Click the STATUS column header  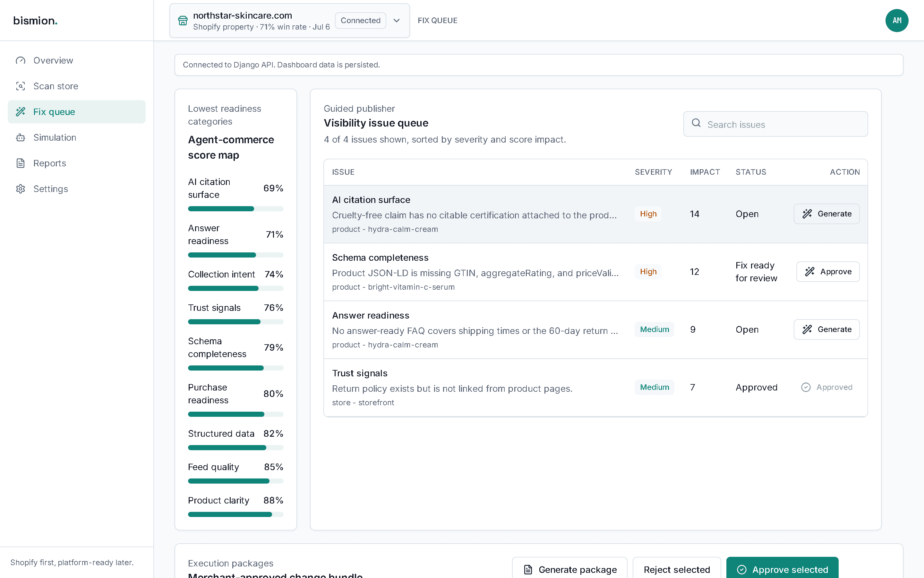[751, 172]
